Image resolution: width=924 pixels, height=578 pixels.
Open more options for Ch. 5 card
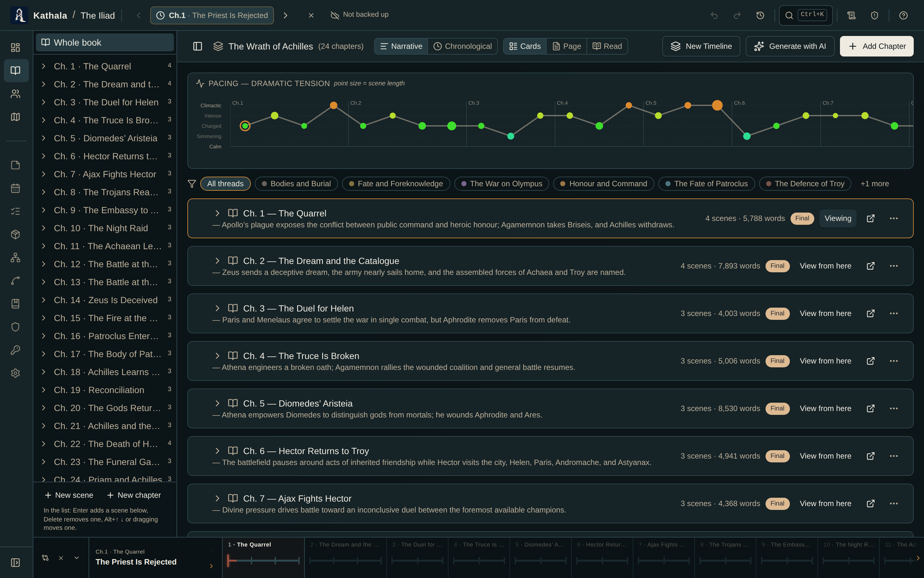[x=894, y=408]
